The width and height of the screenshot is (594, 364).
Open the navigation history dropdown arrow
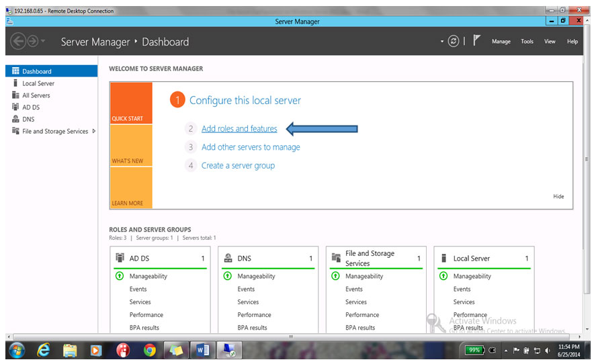pyautogui.click(x=43, y=41)
